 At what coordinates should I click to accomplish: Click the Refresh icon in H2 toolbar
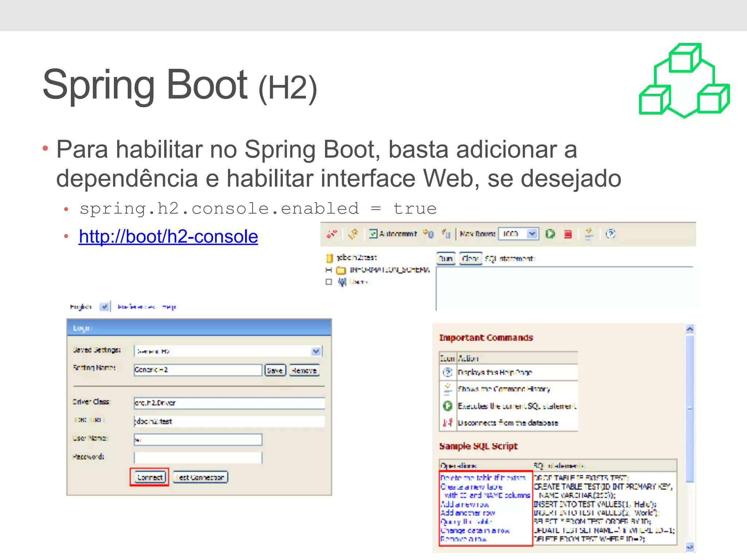pyautogui.click(x=353, y=234)
